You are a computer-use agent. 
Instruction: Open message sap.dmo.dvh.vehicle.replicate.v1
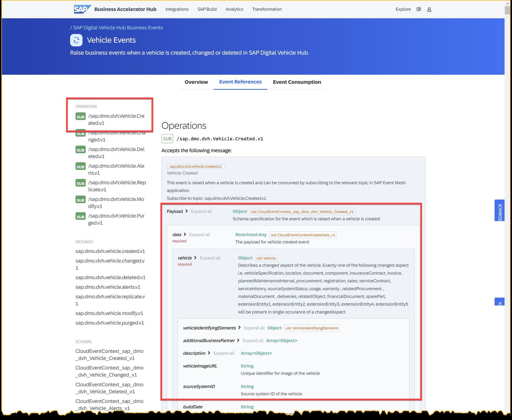pyautogui.click(x=110, y=300)
